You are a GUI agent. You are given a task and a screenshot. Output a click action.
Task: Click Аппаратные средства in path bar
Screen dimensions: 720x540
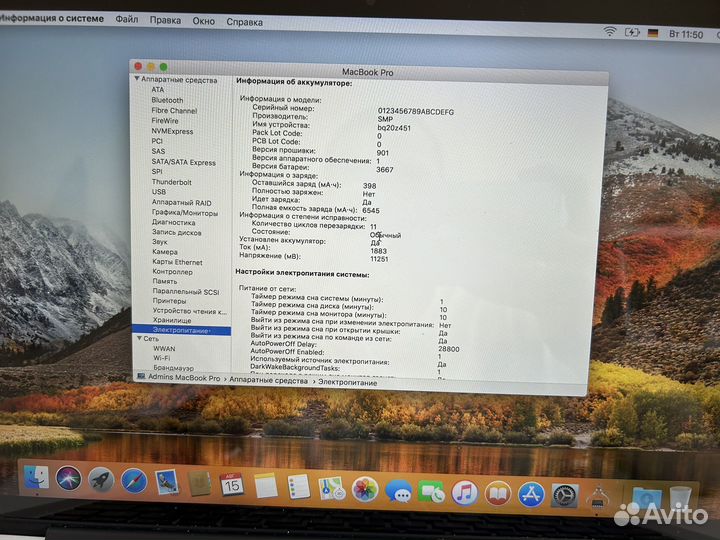269,380
